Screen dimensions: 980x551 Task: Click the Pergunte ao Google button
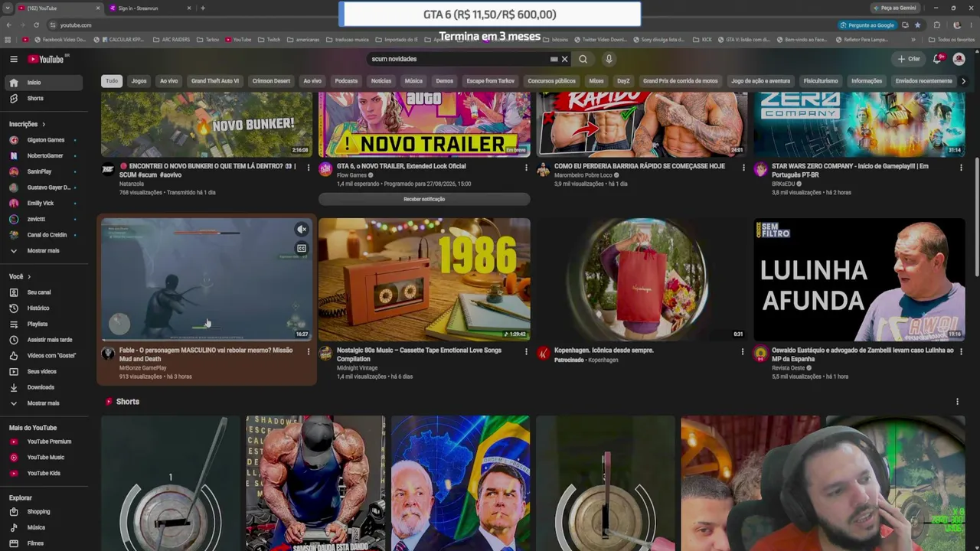click(867, 25)
